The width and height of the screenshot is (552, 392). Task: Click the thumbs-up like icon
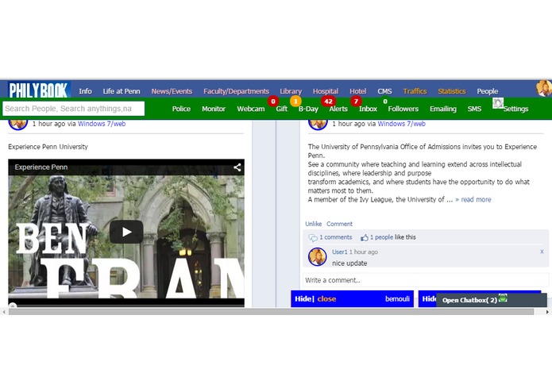[x=365, y=238]
